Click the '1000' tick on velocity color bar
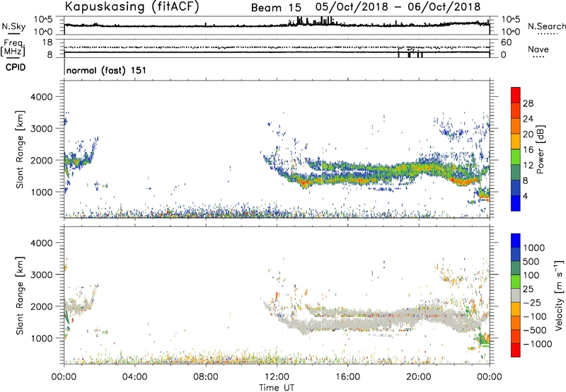This screenshot has height=392, width=566. 534,248
